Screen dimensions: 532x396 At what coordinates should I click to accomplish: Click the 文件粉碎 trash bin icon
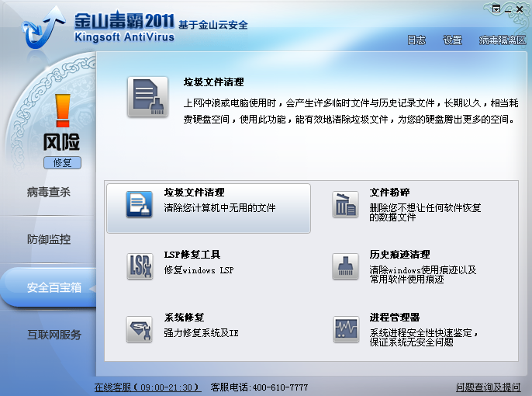click(x=345, y=204)
